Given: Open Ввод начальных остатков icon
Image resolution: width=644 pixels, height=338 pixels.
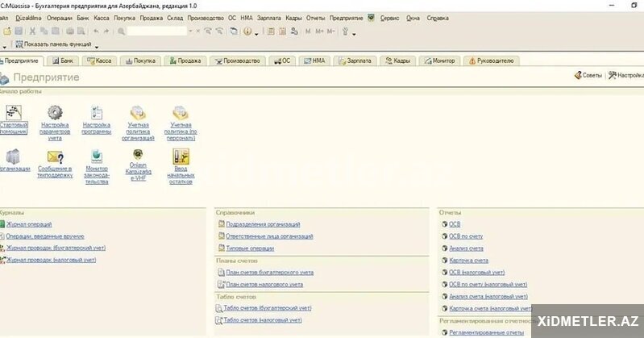Looking at the screenshot, I should [x=181, y=156].
